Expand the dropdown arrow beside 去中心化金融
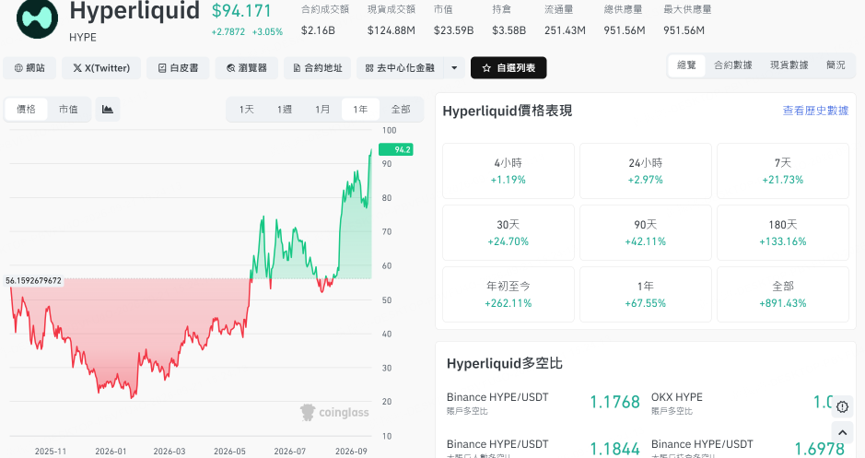The height and width of the screenshot is (458, 865). click(x=455, y=68)
